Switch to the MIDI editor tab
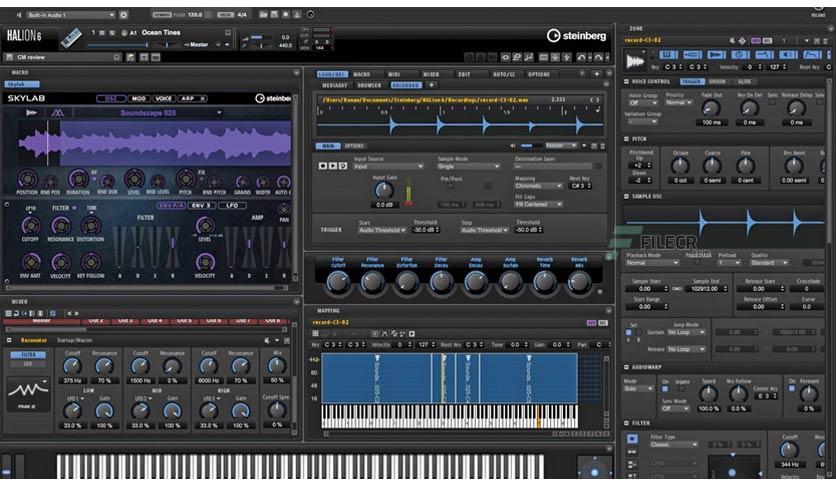836x484 pixels. click(394, 75)
